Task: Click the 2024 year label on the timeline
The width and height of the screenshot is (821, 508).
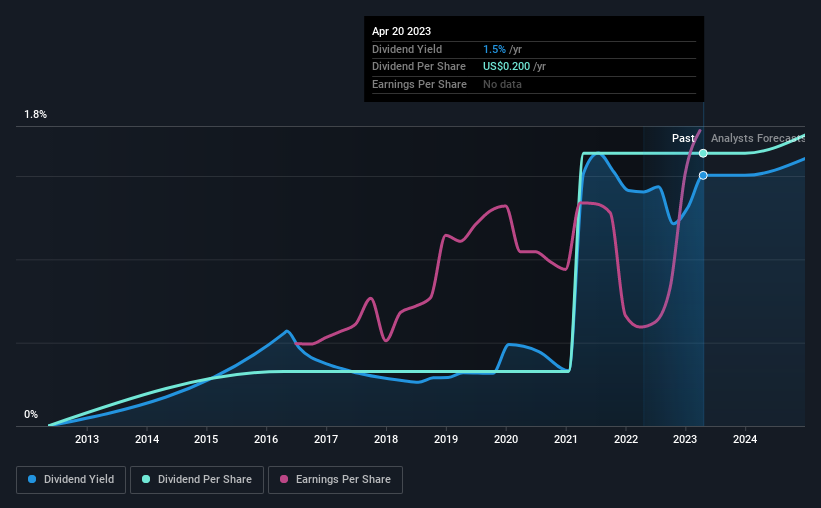Action: (745, 439)
